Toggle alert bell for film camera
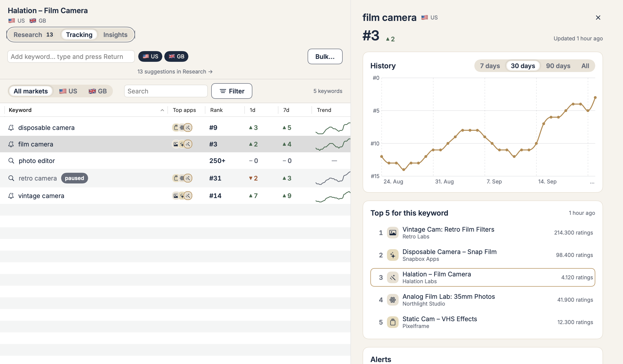 click(x=11, y=144)
